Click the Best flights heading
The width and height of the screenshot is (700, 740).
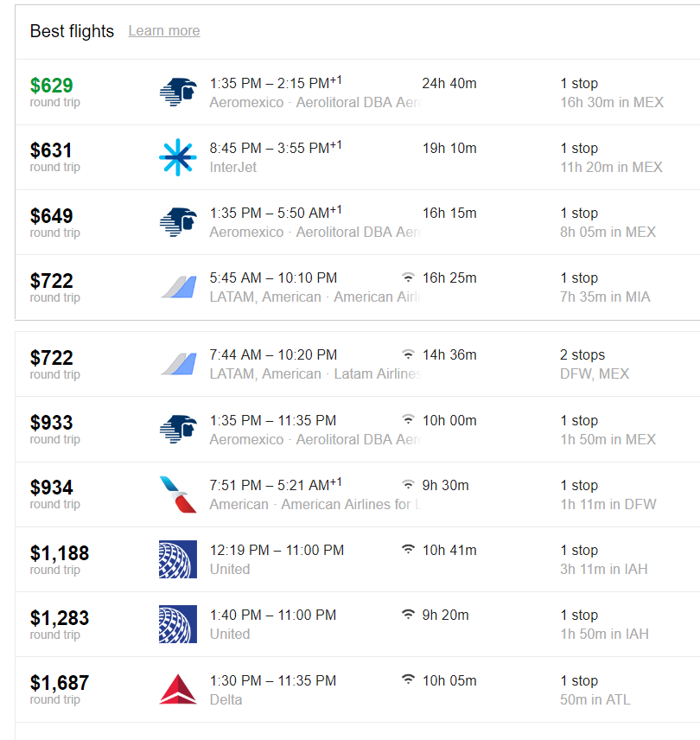tap(72, 31)
